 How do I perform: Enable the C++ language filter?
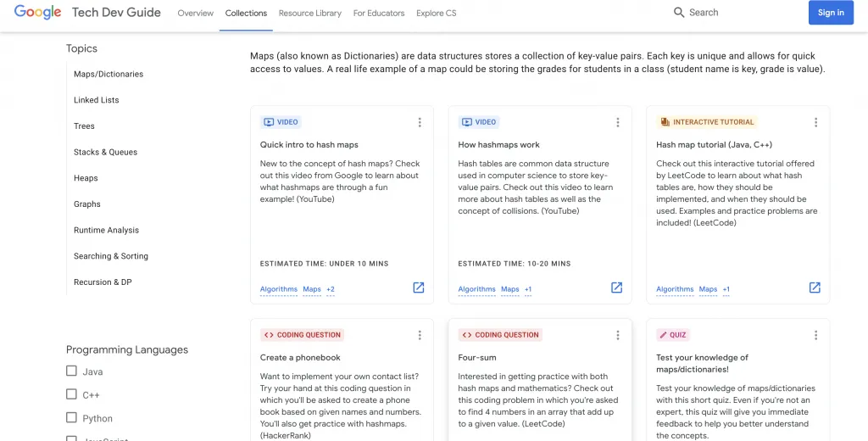(x=71, y=394)
